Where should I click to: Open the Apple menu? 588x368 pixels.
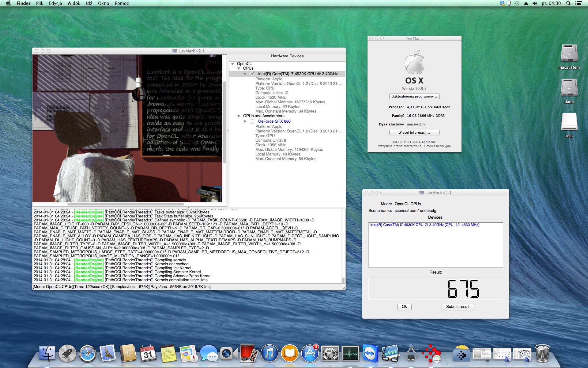point(8,3)
